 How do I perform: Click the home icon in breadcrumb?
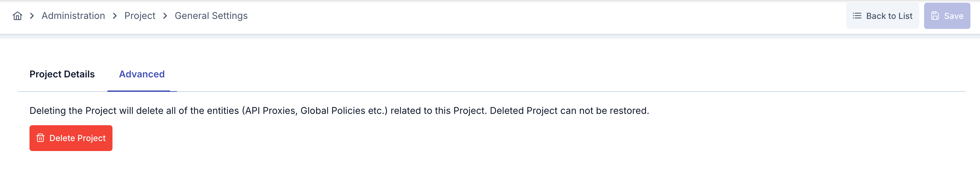click(x=17, y=15)
